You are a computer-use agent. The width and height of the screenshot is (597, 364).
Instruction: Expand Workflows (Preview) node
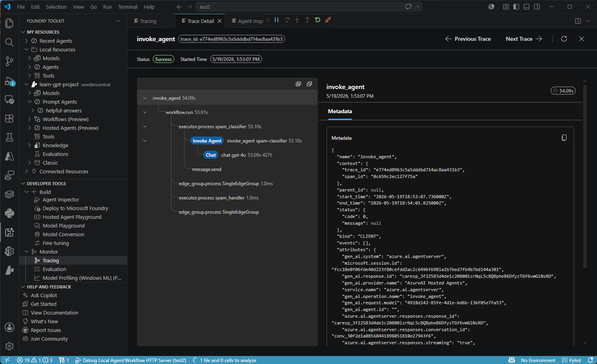click(x=30, y=119)
